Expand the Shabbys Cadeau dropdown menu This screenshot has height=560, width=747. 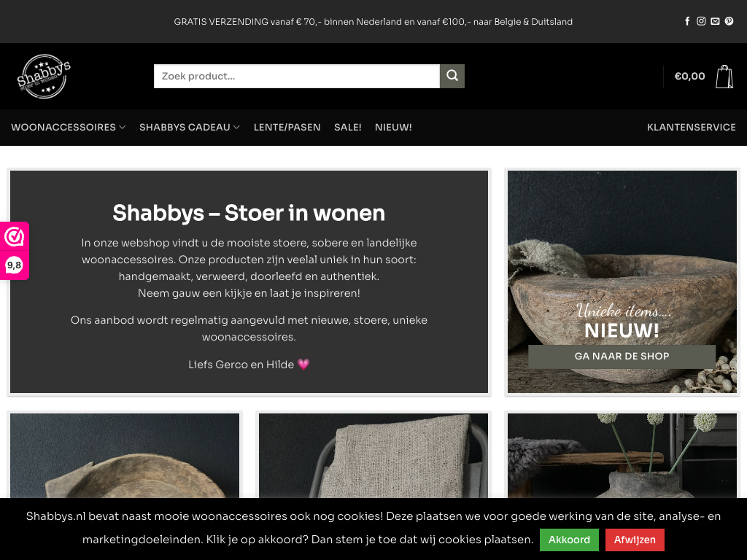coord(189,127)
